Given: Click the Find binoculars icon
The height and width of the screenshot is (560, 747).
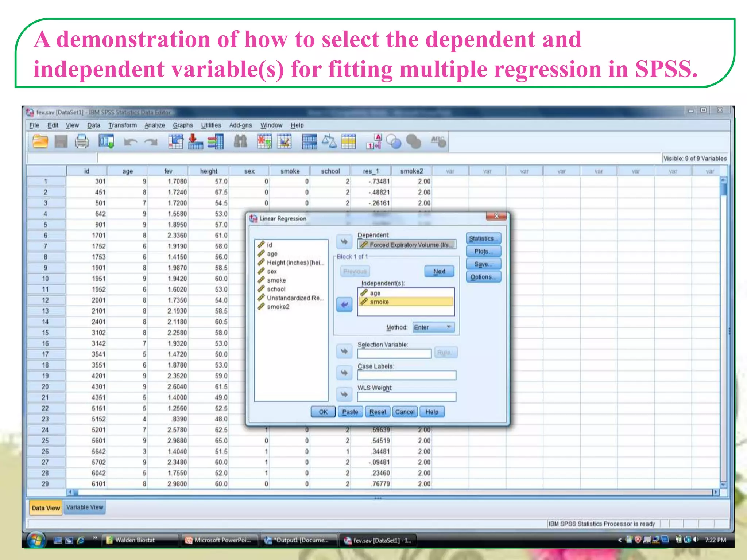Looking at the screenshot, I should tap(240, 142).
